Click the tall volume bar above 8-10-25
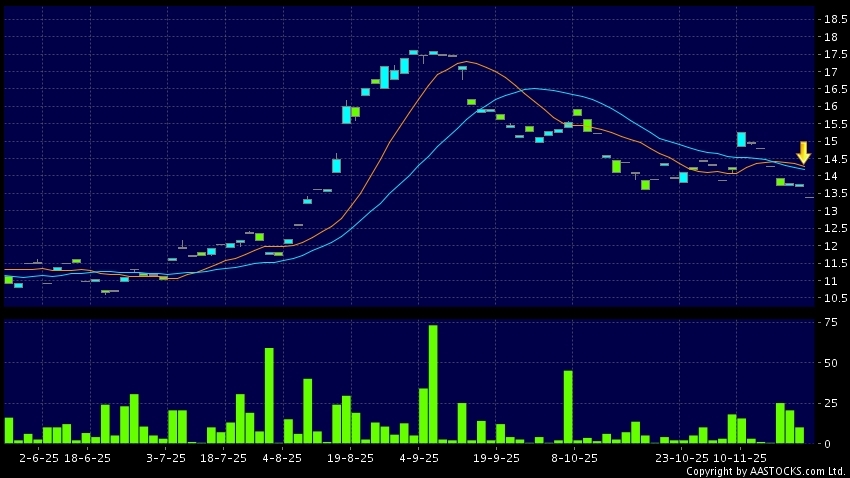The image size is (850, 478). (x=568, y=407)
